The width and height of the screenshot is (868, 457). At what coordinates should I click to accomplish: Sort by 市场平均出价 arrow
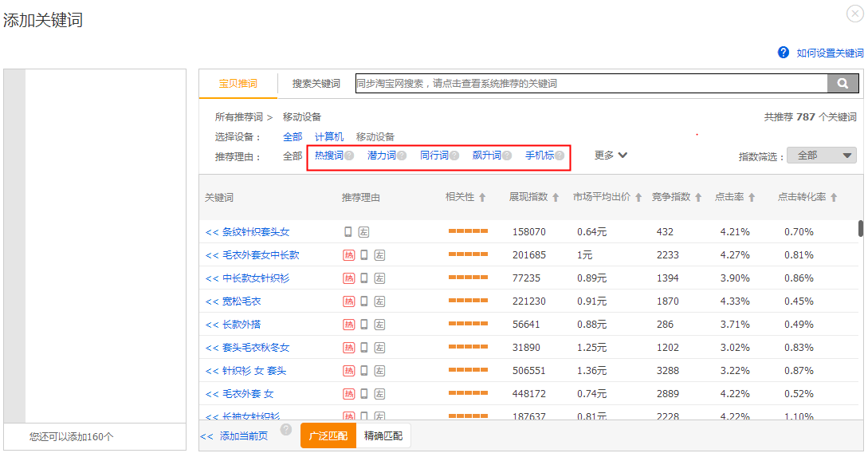point(638,197)
